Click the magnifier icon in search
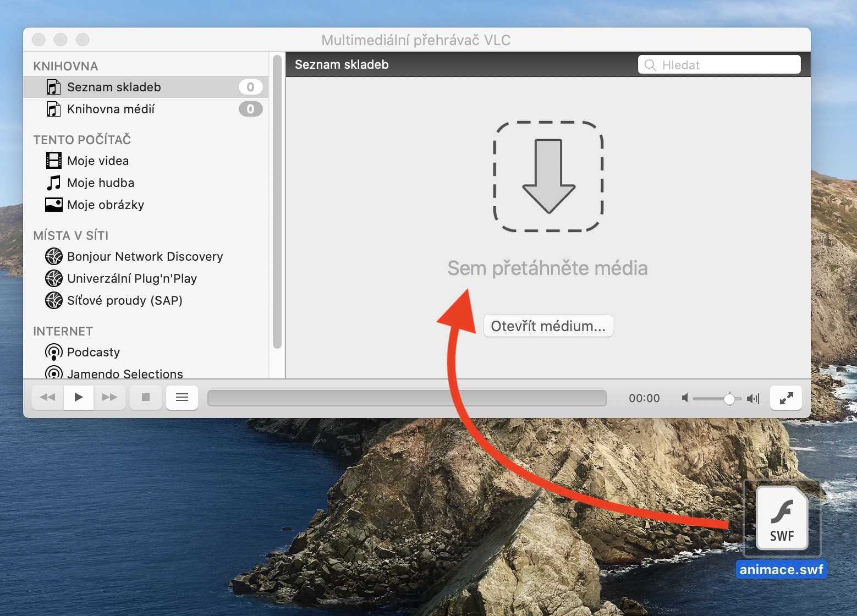The height and width of the screenshot is (616, 857). (650, 65)
